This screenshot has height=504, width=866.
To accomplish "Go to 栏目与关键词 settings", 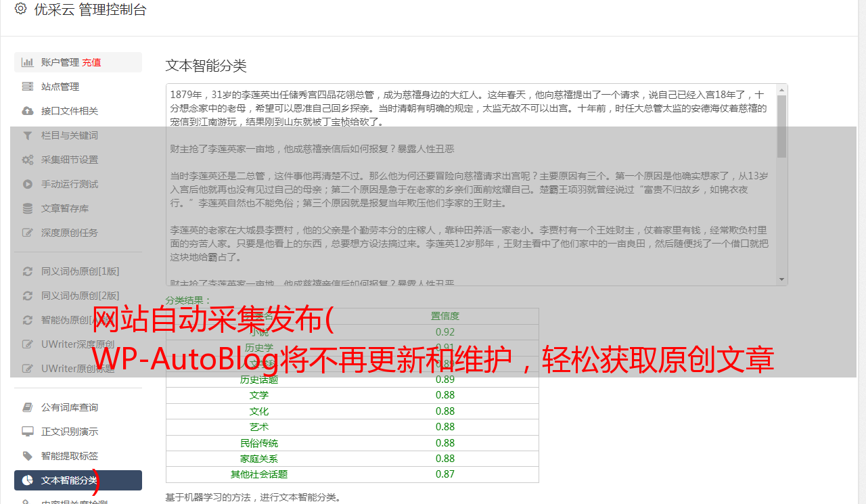I will 78,135.
